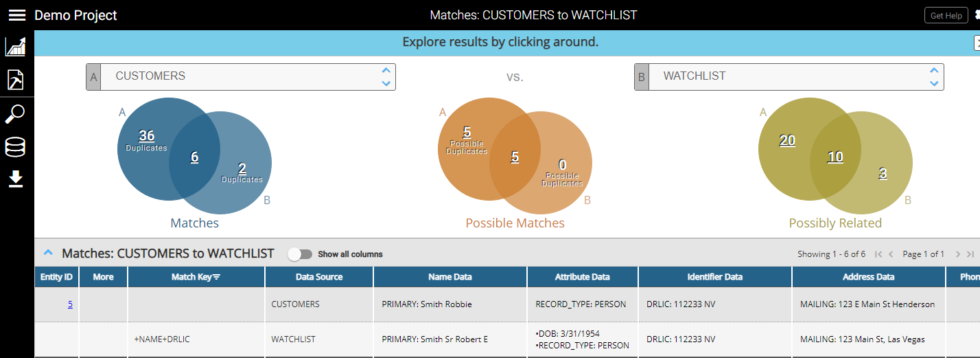Select 10 overlap in Possibly Related diagram
The width and height of the screenshot is (980, 358).
pyautogui.click(x=835, y=157)
